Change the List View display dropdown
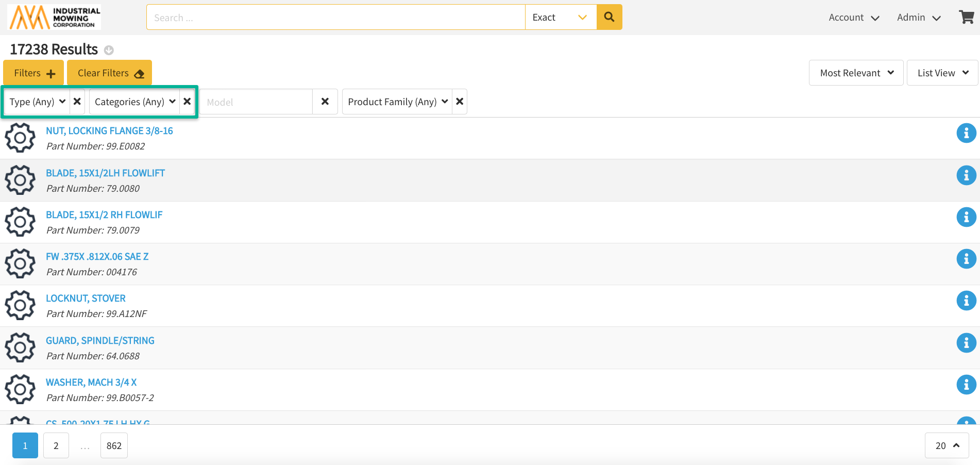 tap(942, 73)
